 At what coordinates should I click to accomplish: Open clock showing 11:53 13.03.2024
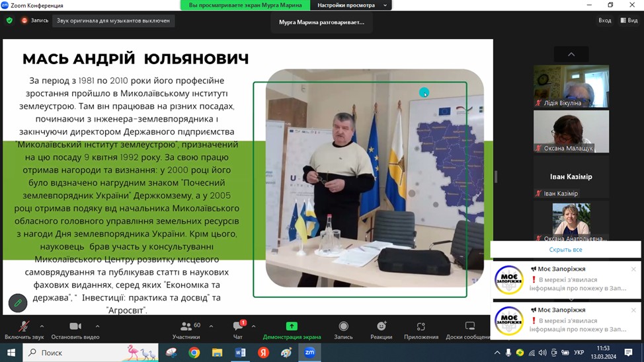coord(604,353)
